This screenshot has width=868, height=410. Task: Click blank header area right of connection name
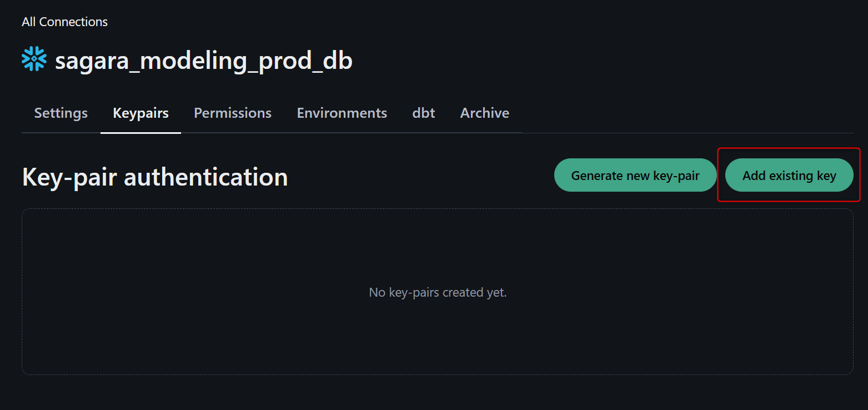611,60
